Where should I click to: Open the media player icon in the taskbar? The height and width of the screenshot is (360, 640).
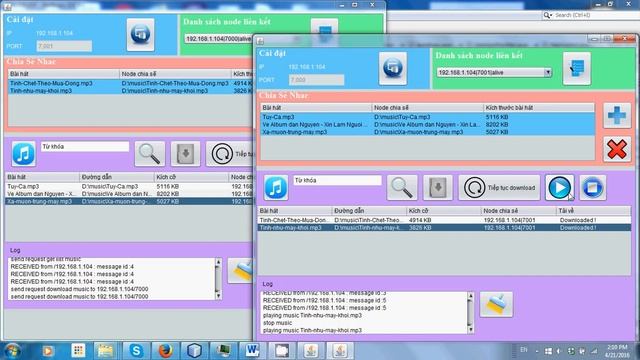click(48, 351)
